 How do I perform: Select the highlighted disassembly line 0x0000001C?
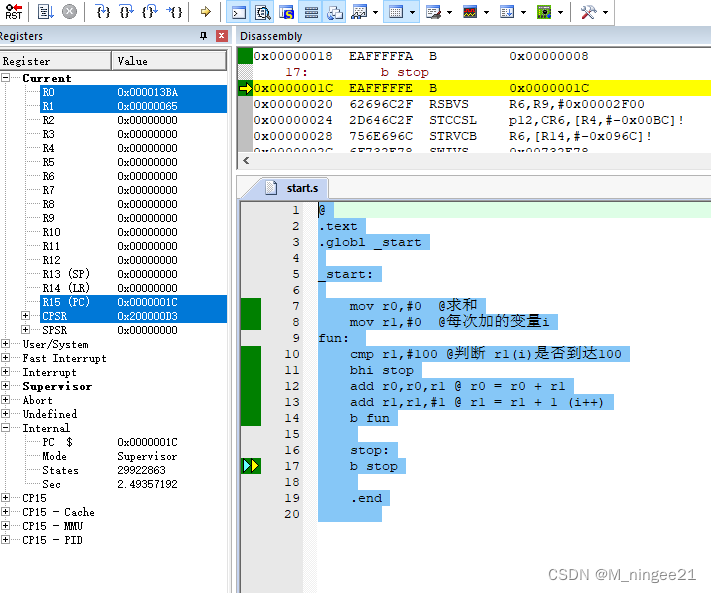click(482, 88)
